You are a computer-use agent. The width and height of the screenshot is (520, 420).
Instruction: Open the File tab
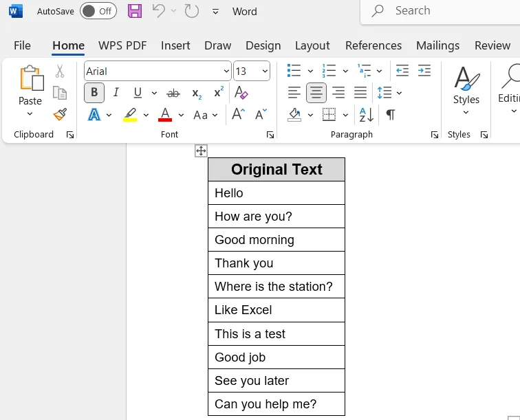coord(22,45)
